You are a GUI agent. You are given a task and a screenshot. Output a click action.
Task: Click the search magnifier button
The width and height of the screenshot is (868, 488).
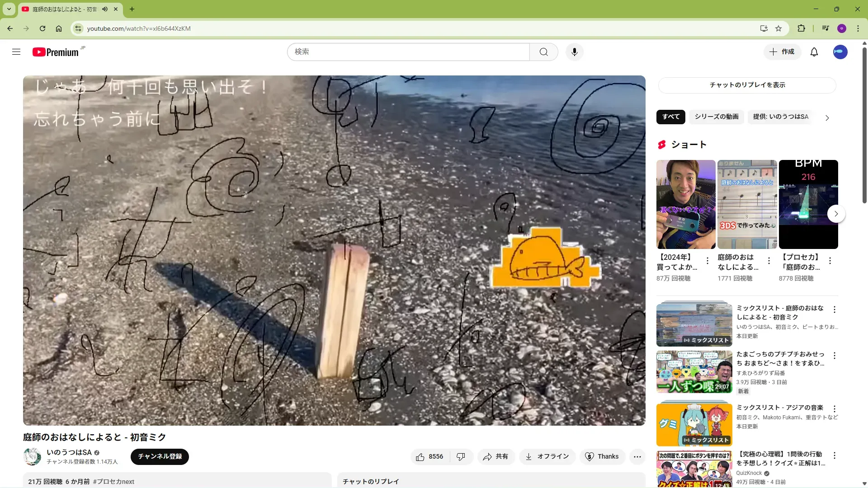pyautogui.click(x=543, y=52)
